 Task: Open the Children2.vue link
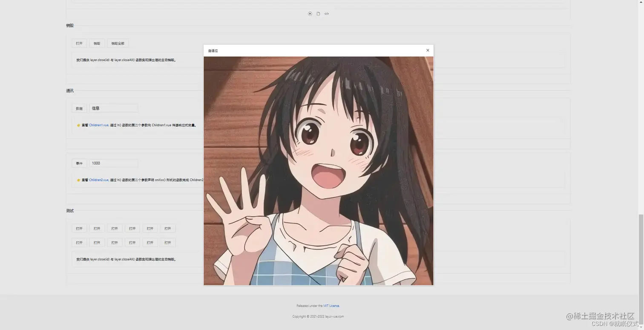tap(99, 180)
